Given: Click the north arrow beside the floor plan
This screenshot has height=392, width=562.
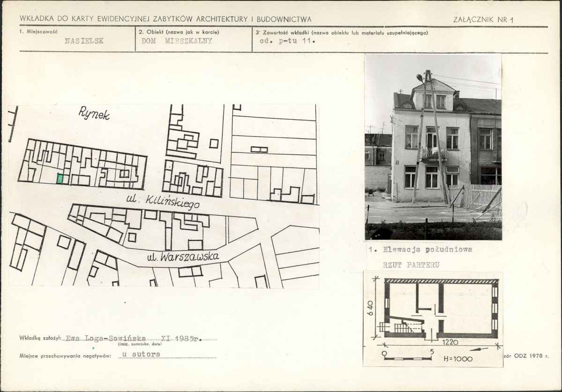Looking at the screenshot, I should click(479, 350).
